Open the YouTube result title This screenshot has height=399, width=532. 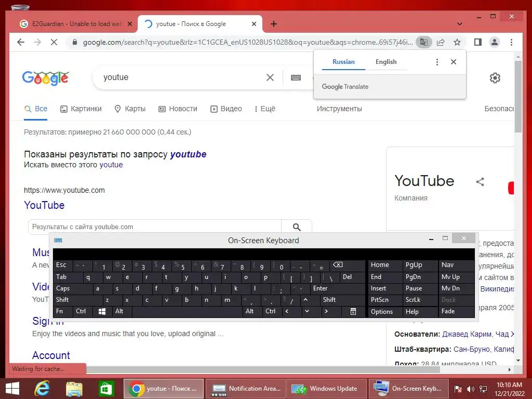point(44,205)
